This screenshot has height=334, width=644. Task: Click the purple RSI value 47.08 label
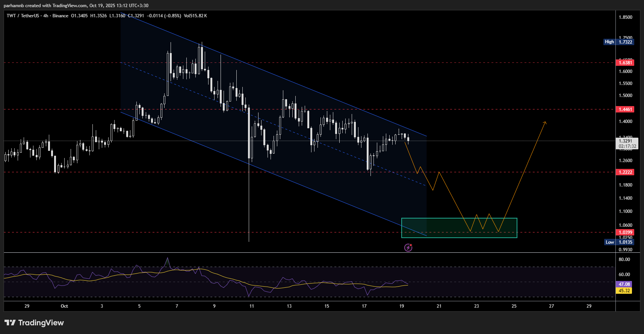click(624, 284)
